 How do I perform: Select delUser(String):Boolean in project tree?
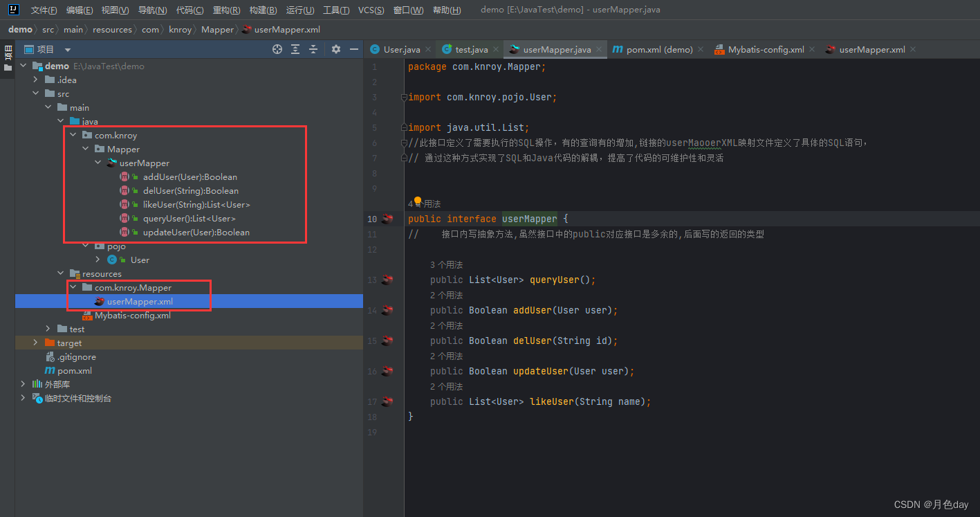[x=191, y=190]
